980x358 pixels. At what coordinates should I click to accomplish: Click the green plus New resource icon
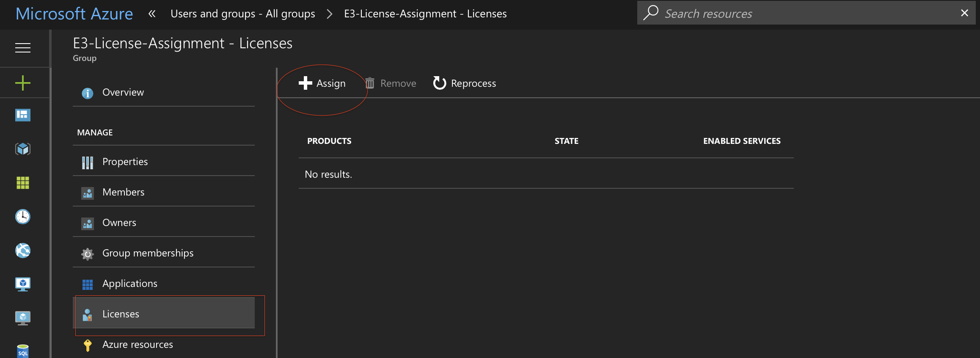(x=23, y=83)
